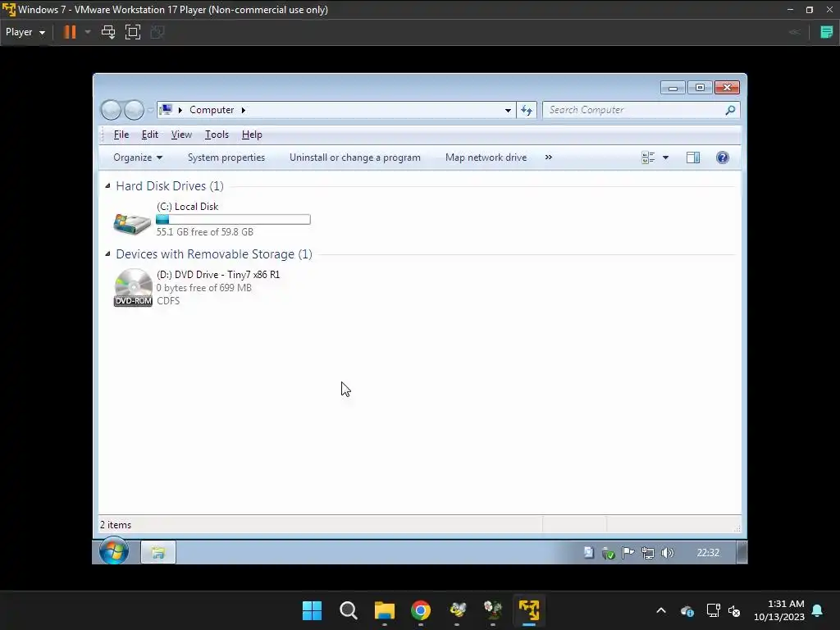
Task: Click guest tray Action Center flag icon
Action: pyautogui.click(x=628, y=552)
